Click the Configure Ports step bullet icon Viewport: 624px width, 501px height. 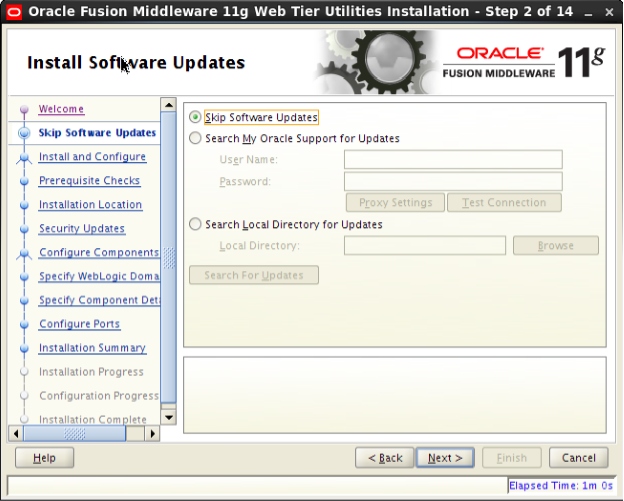[x=24, y=324]
